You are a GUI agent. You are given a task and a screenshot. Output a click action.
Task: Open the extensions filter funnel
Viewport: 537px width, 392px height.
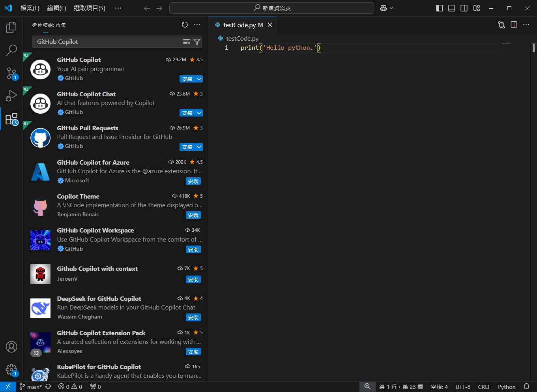pyautogui.click(x=197, y=42)
